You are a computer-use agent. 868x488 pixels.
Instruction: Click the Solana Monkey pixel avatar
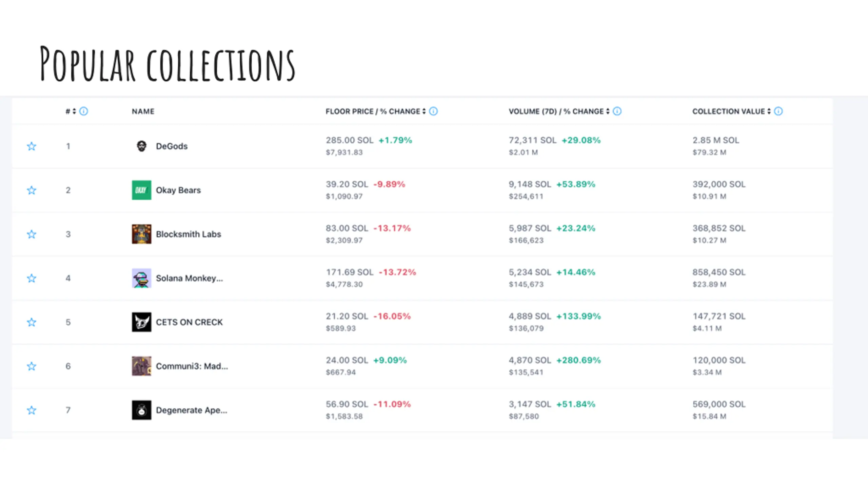(x=141, y=278)
